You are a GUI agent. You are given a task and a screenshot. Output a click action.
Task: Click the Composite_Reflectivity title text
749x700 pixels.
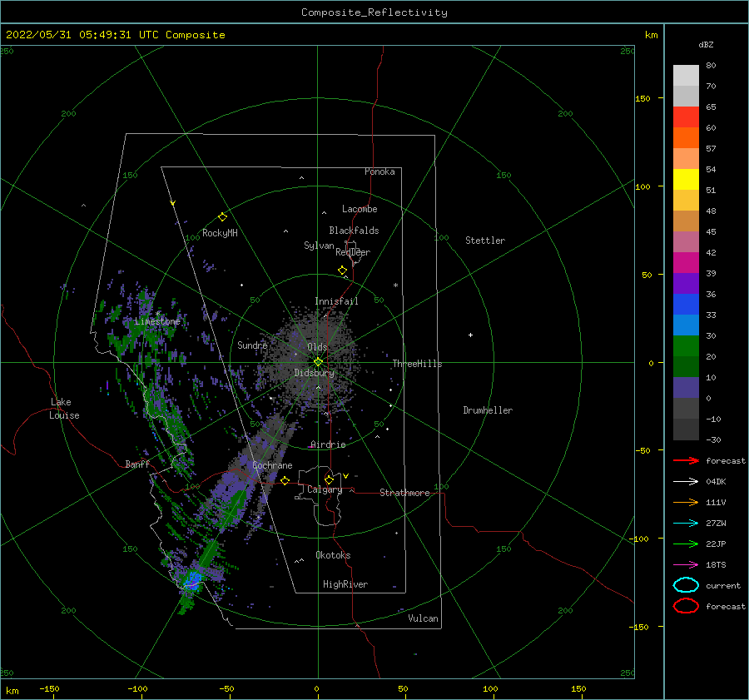(374, 12)
